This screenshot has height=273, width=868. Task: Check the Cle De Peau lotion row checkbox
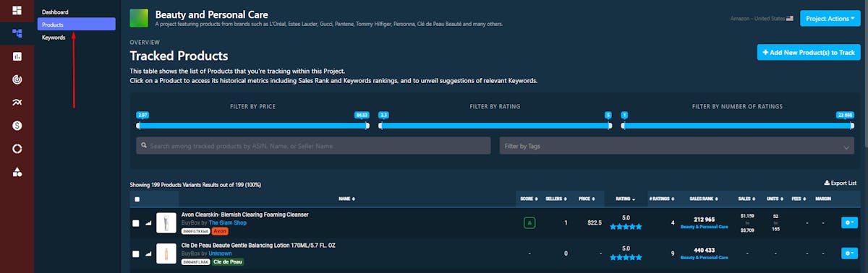coord(136,254)
